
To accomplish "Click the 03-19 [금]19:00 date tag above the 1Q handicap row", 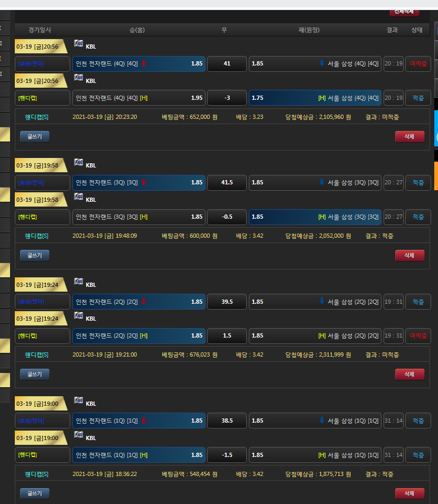I will click(40, 438).
